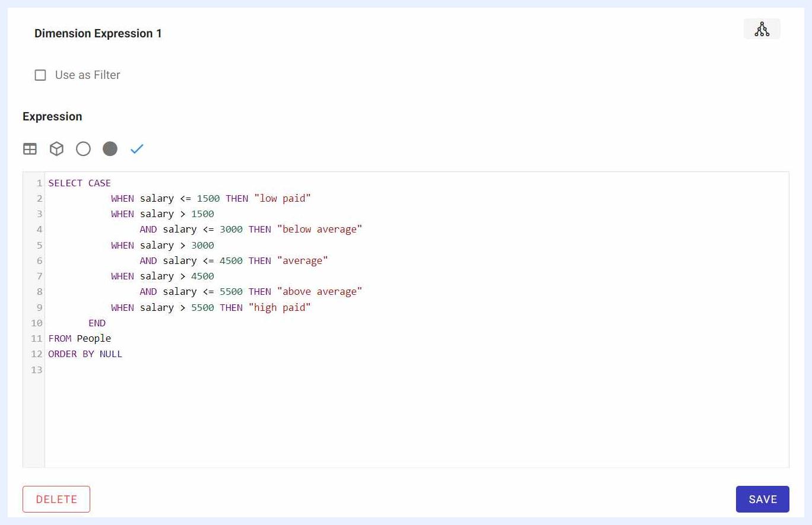812x525 pixels.
Task: Click the SELECT CASE line
Action: click(x=80, y=183)
